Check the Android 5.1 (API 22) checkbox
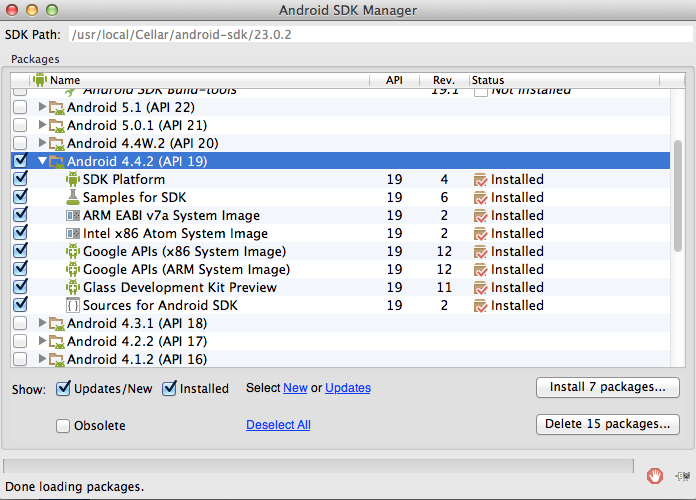Image resolution: width=696 pixels, height=500 pixels. pos(20,107)
